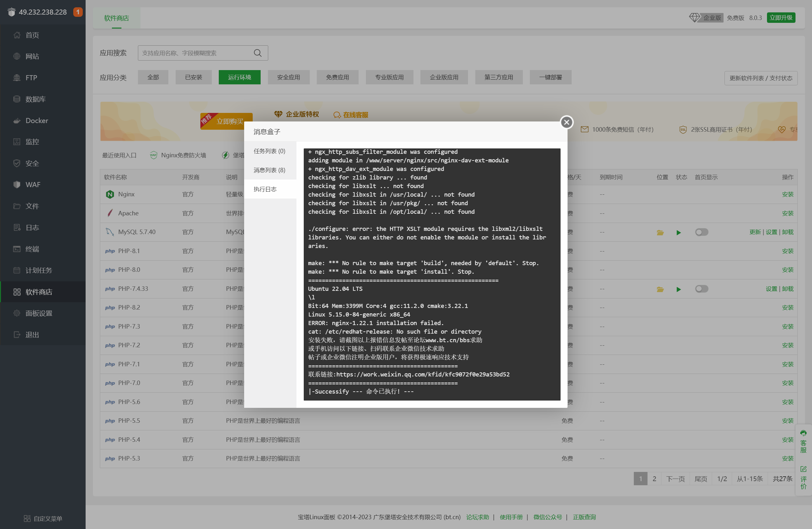Click PHP-7.4.33 running status icon
The width and height of the screenshot is (812, 529).
(678, 289)
